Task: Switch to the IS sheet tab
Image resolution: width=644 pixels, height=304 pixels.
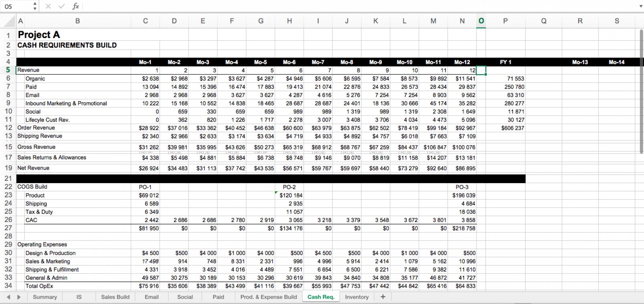Action: (79, 297)
